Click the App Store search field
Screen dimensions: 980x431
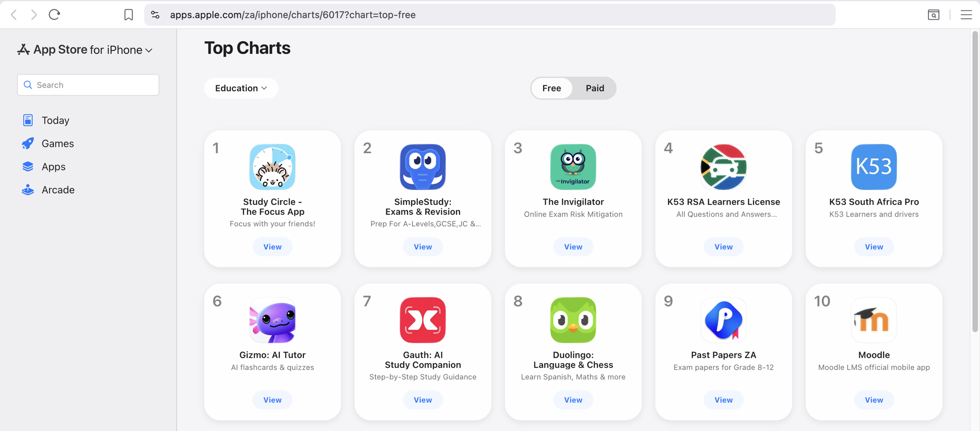[88, 85]
